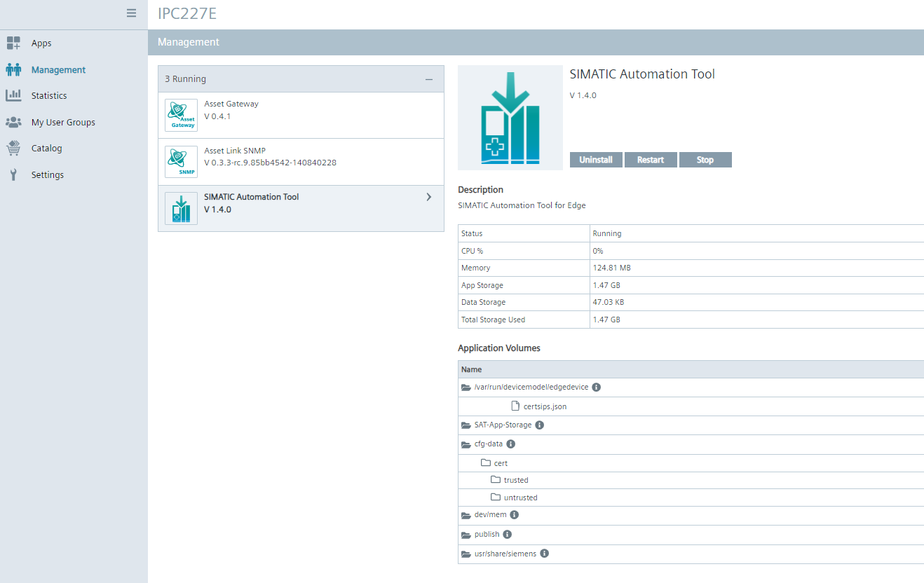Expand SIMATIC Automation Tool chevron arrow

429,197
